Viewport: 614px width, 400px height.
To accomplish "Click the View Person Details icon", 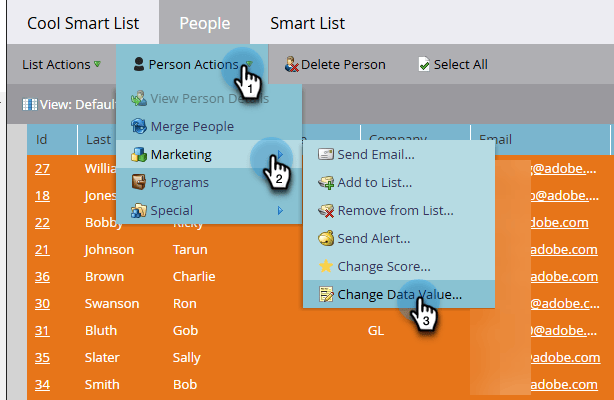I will (139, 98).
